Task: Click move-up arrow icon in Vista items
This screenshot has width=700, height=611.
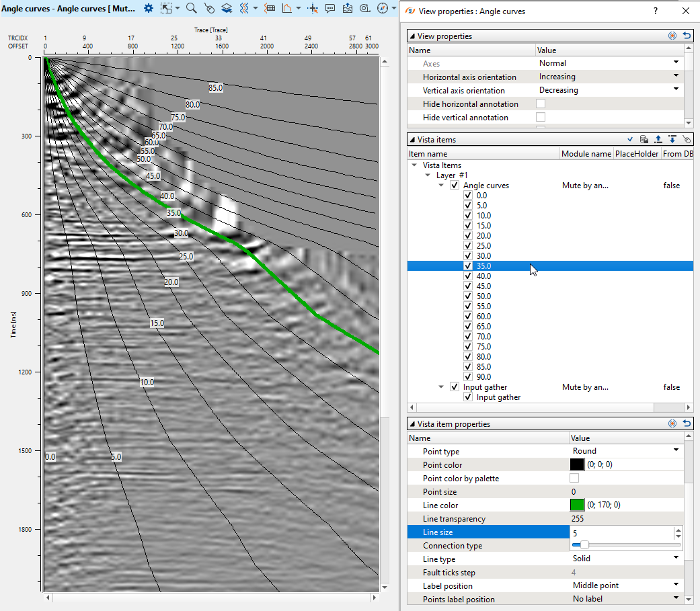Action: pyautogui.click(x=658, y=140)
